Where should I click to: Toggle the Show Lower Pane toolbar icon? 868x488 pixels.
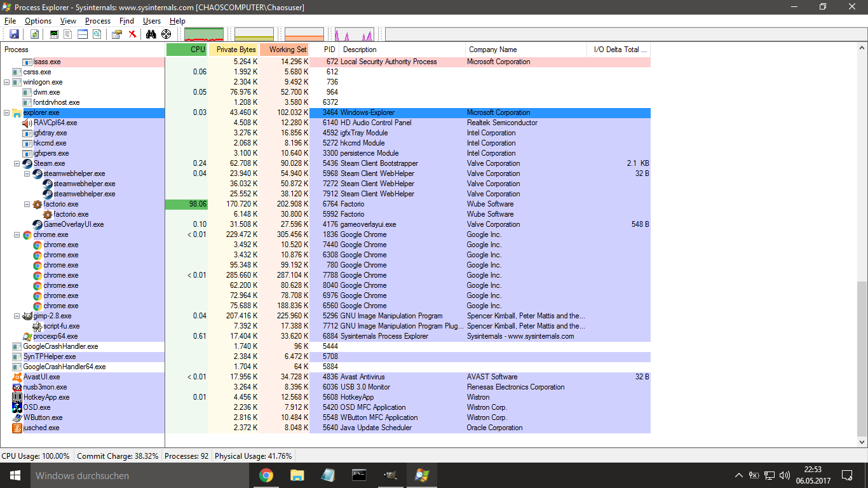click(82, 34)
